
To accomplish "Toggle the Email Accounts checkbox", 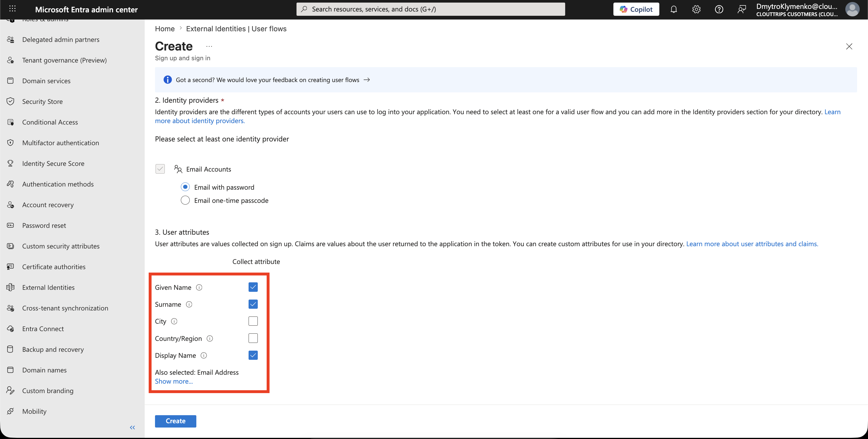I will (160, 169).
